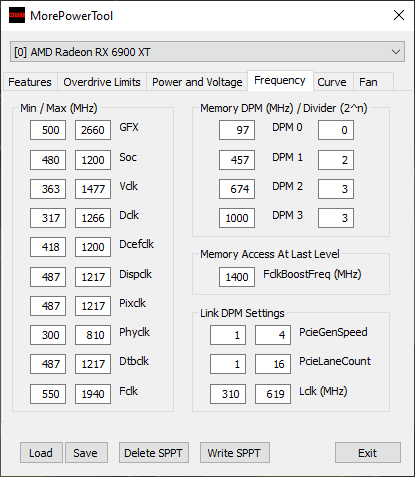Click the Exit button
Screen dimensions: 415x477
pyautogui.click(x=368, y=453)
